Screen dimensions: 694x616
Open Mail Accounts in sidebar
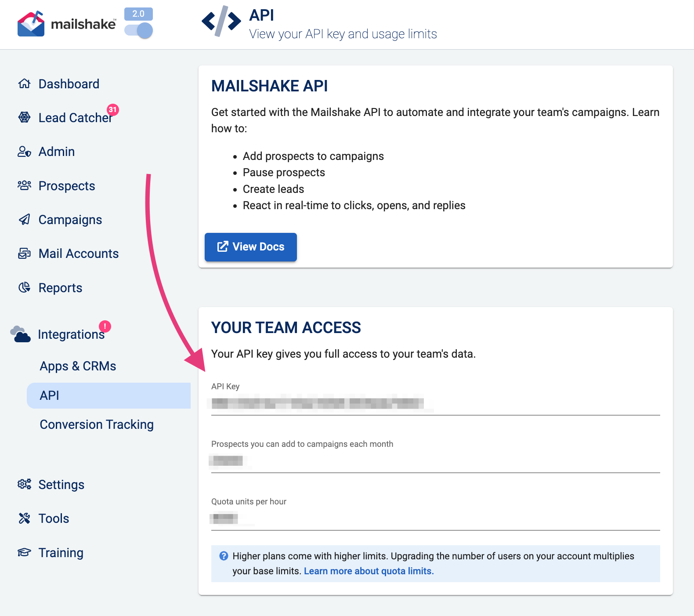(79, 254)
